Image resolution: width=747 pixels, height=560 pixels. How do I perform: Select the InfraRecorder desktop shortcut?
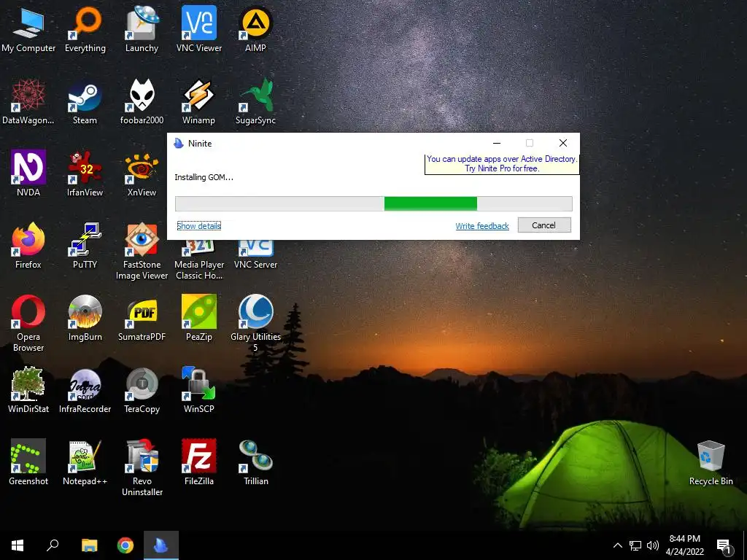[x=85, y=391]
